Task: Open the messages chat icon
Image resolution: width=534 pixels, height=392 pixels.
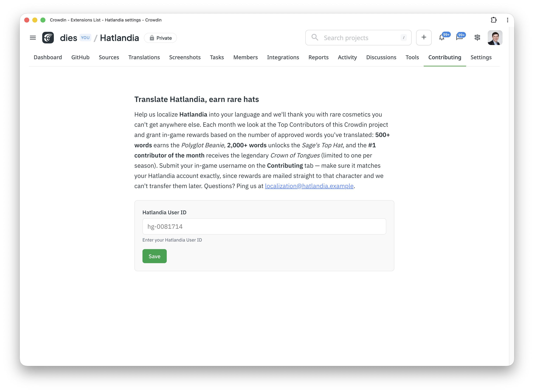Action: click(x=459, y=37)
